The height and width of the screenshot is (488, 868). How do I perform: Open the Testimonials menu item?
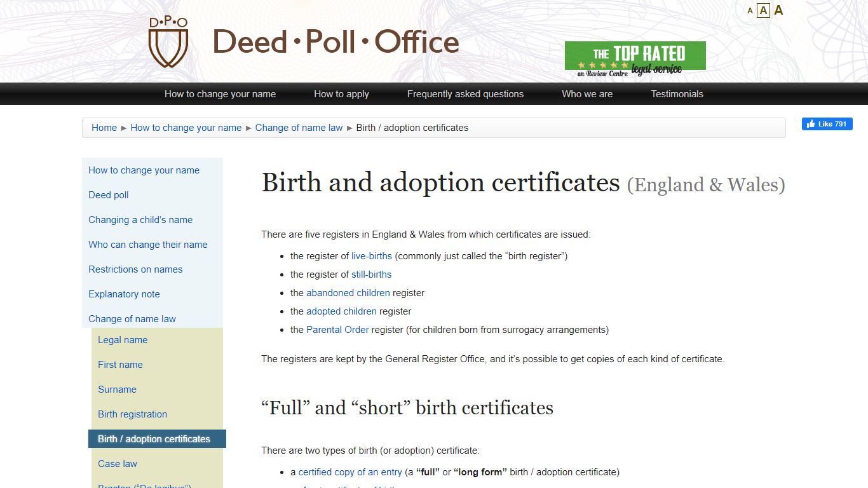coord(677,94)
